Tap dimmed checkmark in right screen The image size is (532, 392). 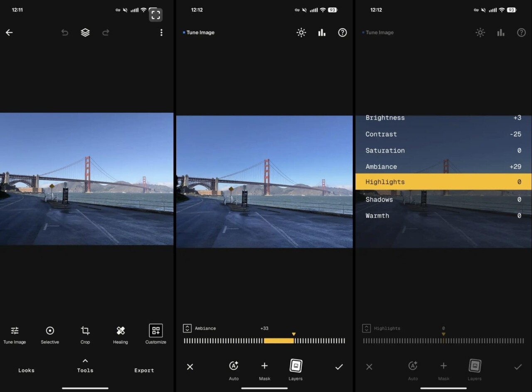click(x=518, y=367)
